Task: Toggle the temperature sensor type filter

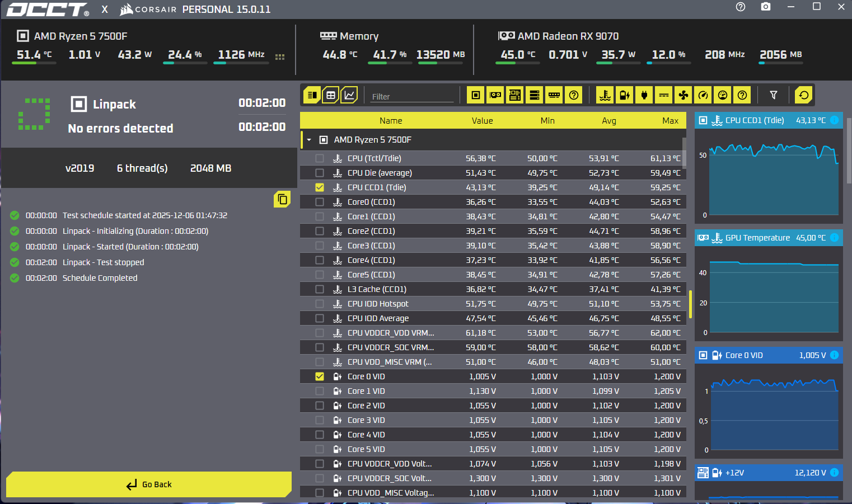Action: [x=605, y=95]
